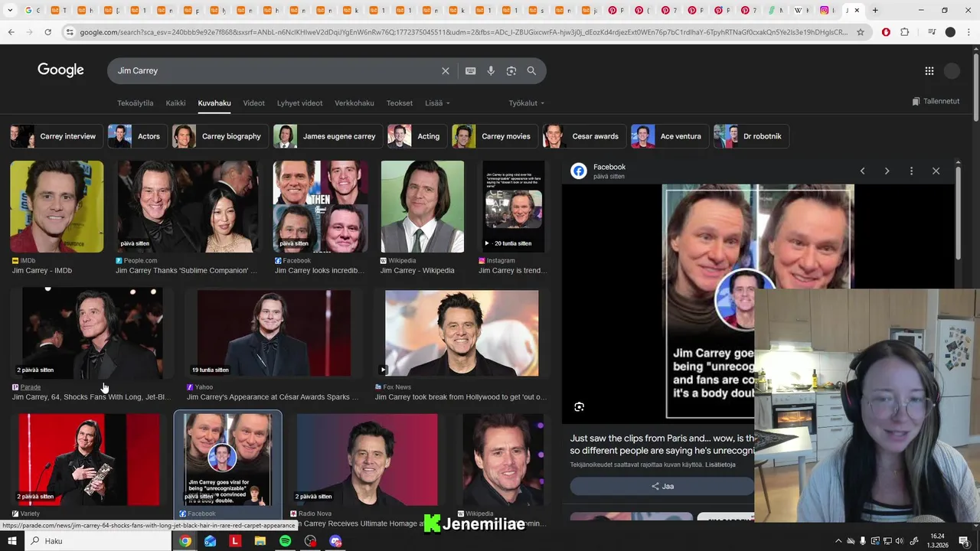Click the magnifying glass search icon
980x551 pixels.
pos(531,70)
